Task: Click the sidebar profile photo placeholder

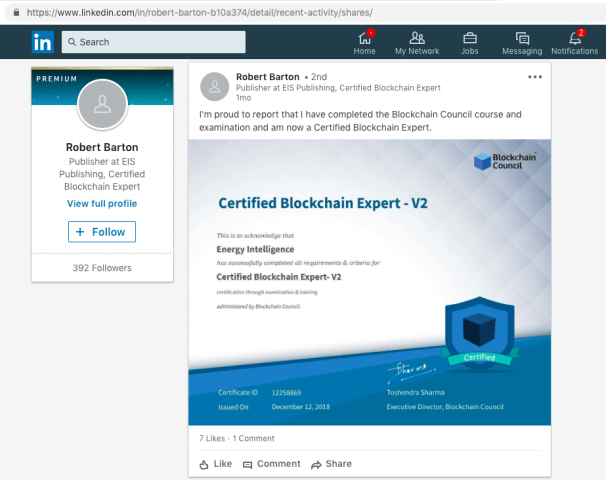Action: [x=102, y=104]
